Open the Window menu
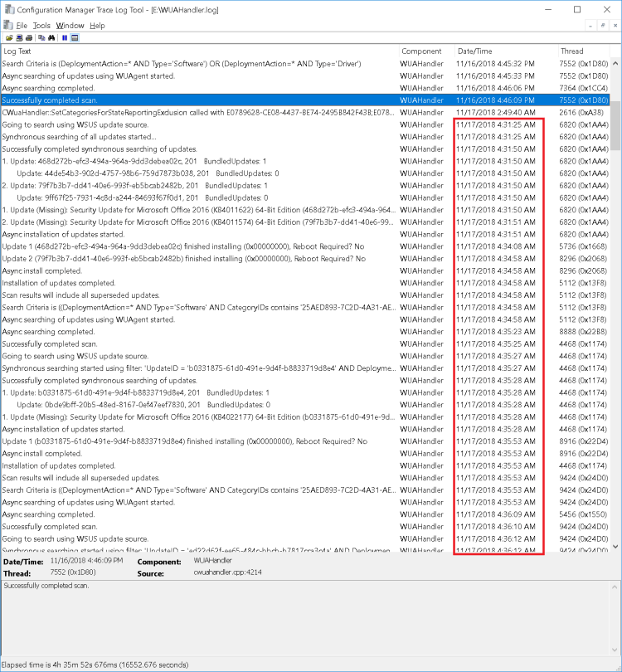 [x=70, y=26]
